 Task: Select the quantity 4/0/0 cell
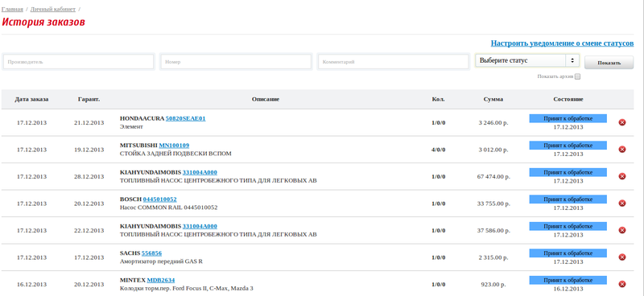tap(438, 150)
